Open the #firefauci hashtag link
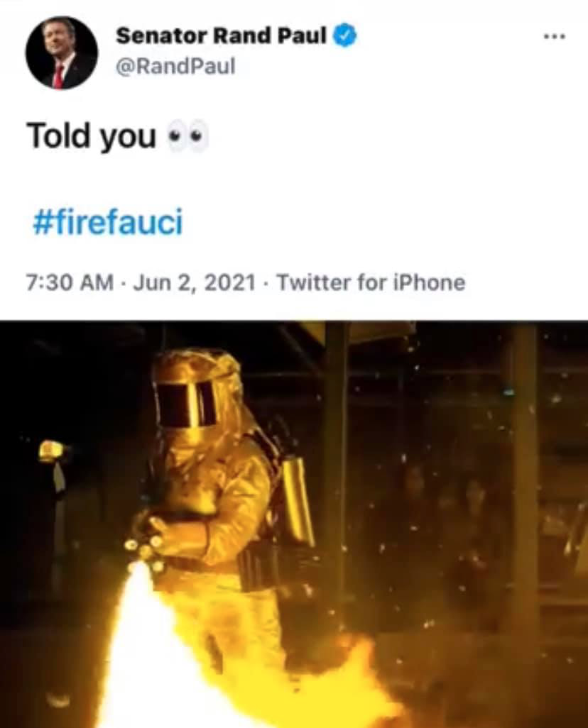The width and height of the screenshot is (588, 728). click(108, 222)
